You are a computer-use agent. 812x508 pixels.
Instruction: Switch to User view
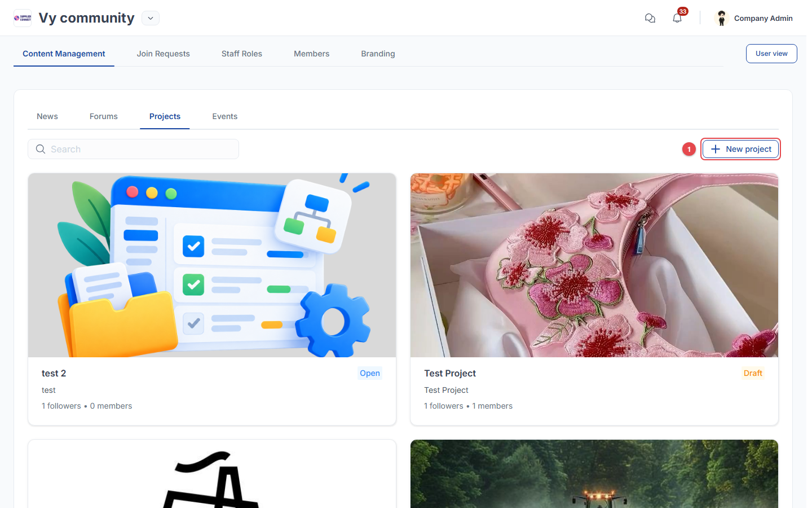pyautogui.click(x=771, y=54)
